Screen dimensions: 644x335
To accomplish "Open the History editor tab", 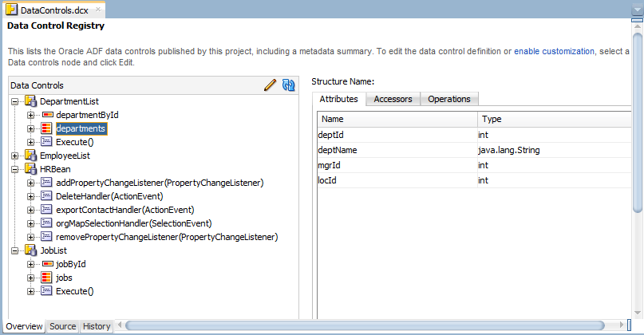I will (x=97, y=326).
